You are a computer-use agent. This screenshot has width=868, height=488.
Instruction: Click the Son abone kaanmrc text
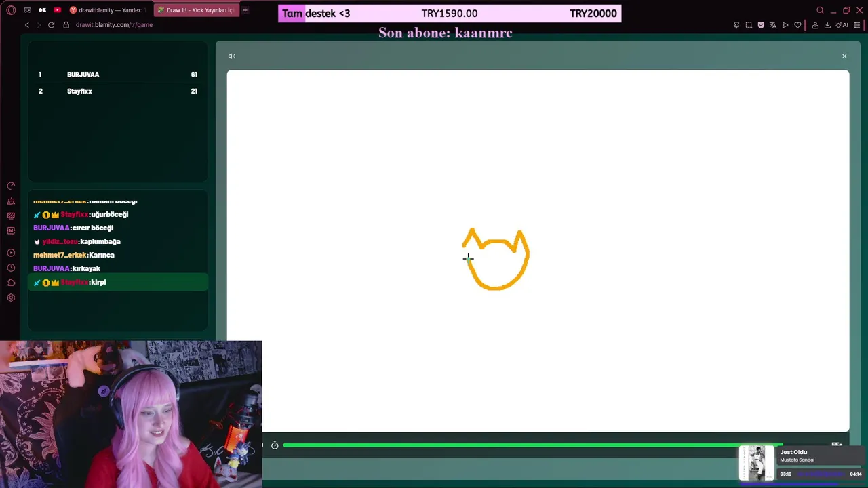(445, 33)
